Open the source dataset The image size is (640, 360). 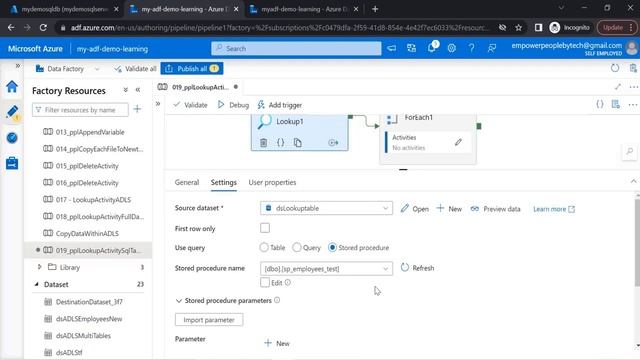pos(415,209)
